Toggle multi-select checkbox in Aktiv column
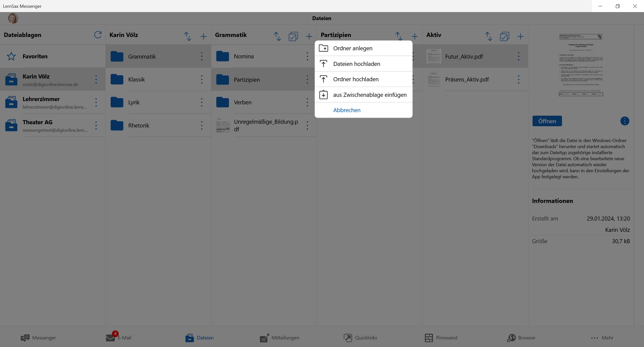 coord(504,36)
